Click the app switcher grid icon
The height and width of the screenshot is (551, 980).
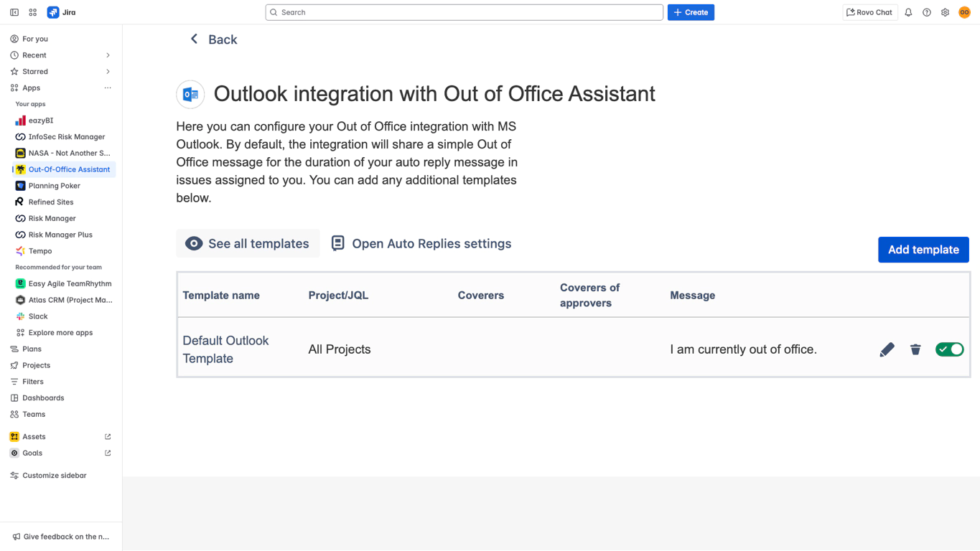point(33,12)
